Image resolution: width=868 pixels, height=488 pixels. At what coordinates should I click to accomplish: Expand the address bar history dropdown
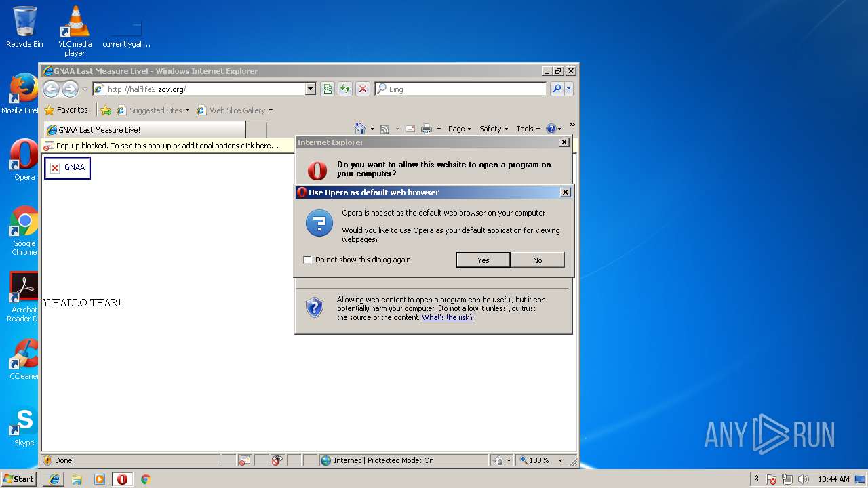click(311, 89)
